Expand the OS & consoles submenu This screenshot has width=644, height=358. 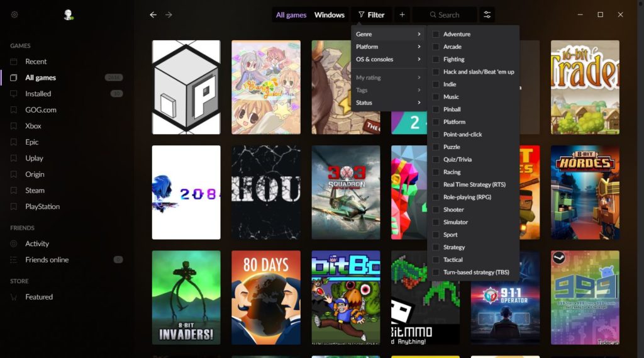pyautogui.click(x=388, y=59)
